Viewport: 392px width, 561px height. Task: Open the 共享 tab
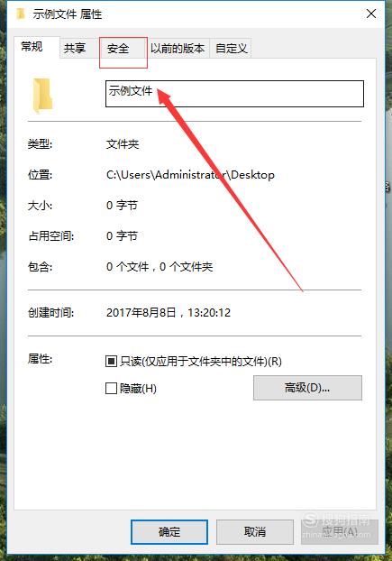pos(75,49)
